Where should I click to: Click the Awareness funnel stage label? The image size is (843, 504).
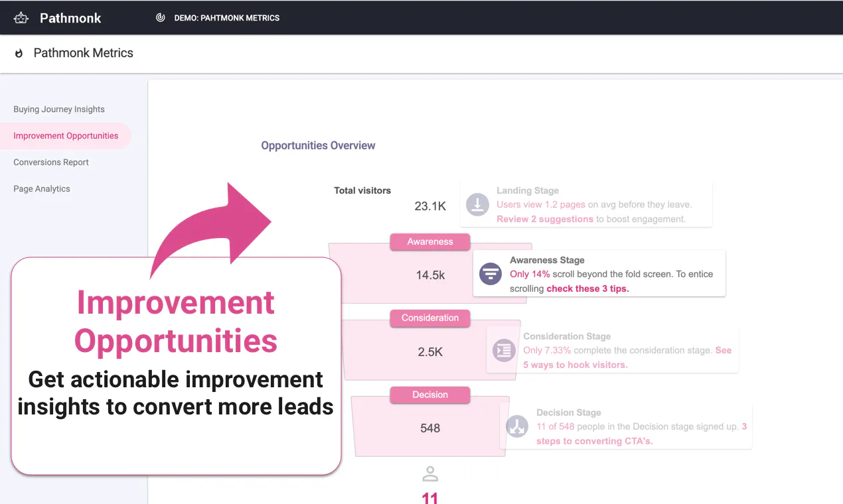point(430,242)
